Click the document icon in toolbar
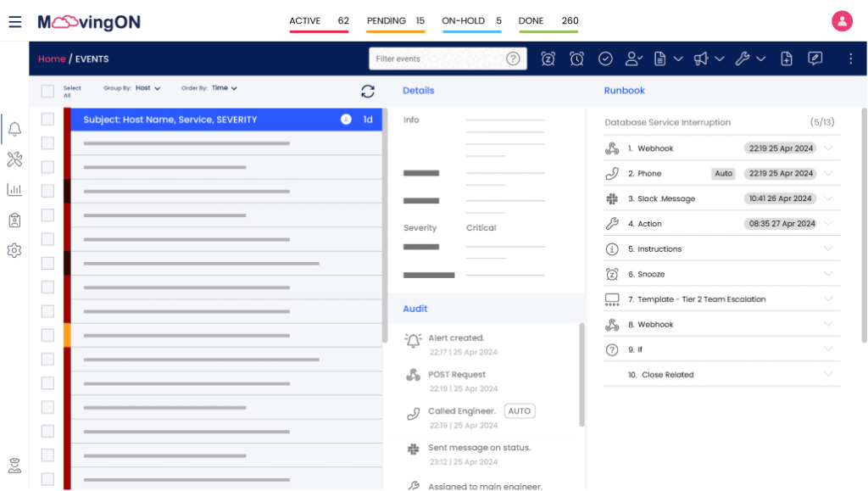Screen dimensions: 868x491 point(659,59)
